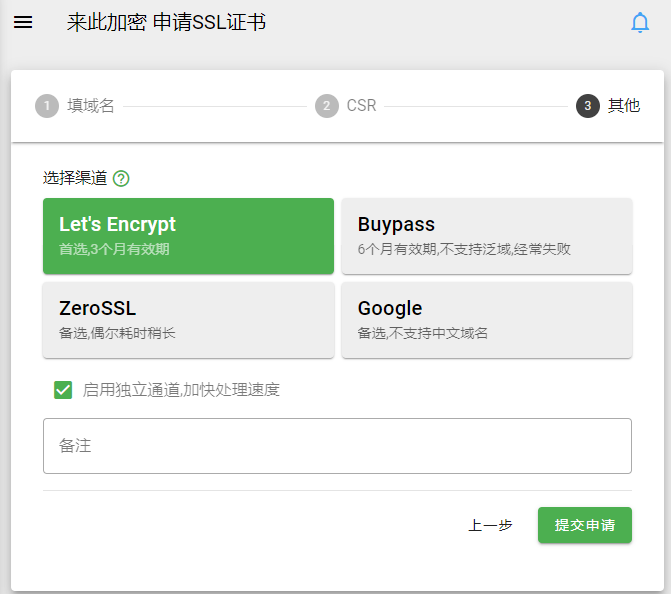Screen dimensions: 671x594
Task: Focus the 备注 remarks input field
Action: coord(337,446)
